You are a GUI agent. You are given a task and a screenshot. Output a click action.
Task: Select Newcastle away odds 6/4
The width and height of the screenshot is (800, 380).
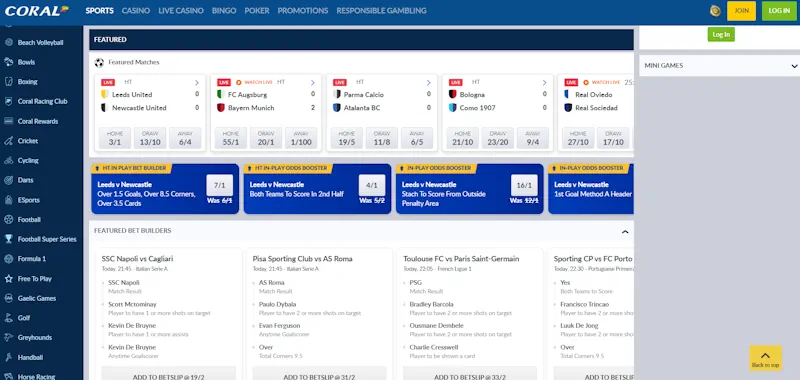click(185, 138)
